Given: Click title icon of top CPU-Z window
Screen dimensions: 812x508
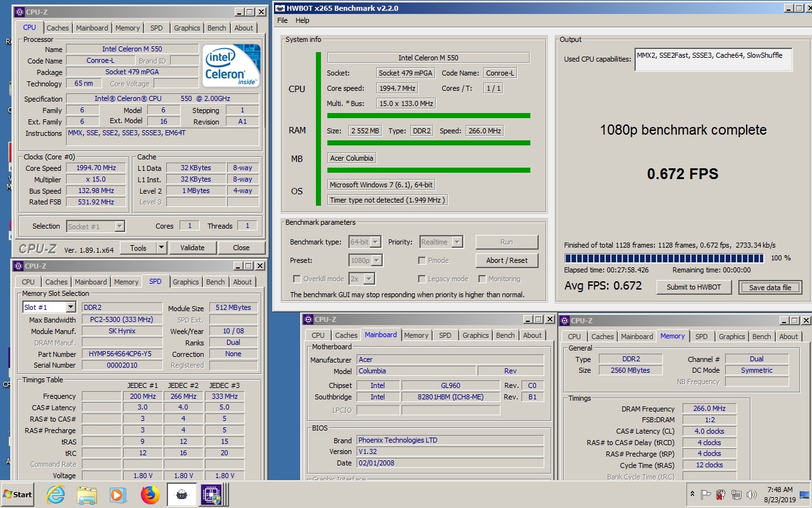Looking at the screenshot, I should click(x=19, y=11).
